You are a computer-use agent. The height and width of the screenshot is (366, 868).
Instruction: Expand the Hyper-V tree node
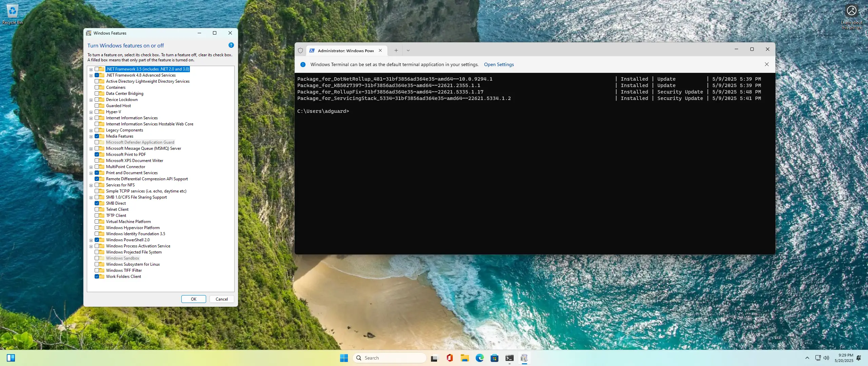(91, 112)
